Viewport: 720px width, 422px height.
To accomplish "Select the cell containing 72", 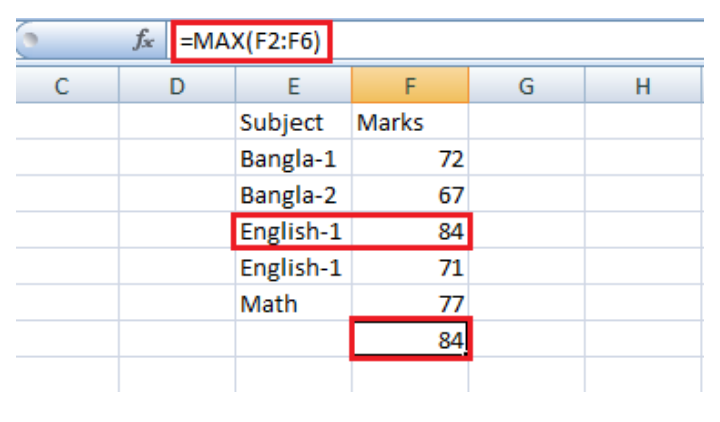I will coord(410,159).
